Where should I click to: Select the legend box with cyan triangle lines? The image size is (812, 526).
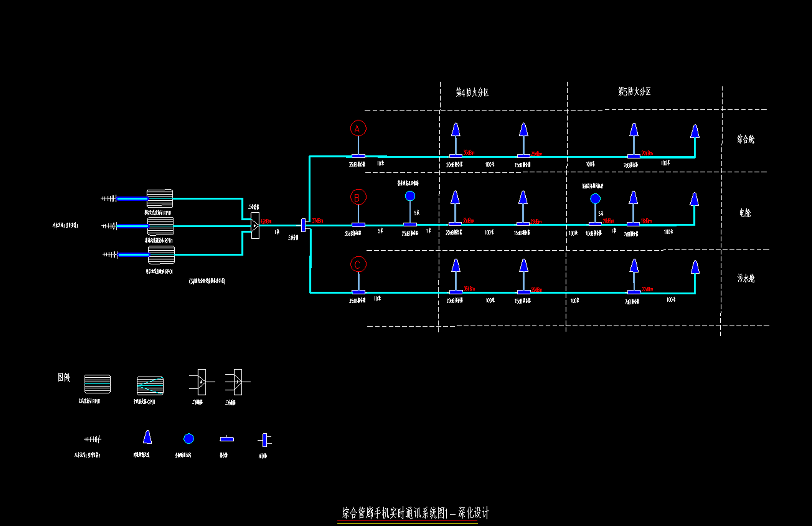(150, 386)
